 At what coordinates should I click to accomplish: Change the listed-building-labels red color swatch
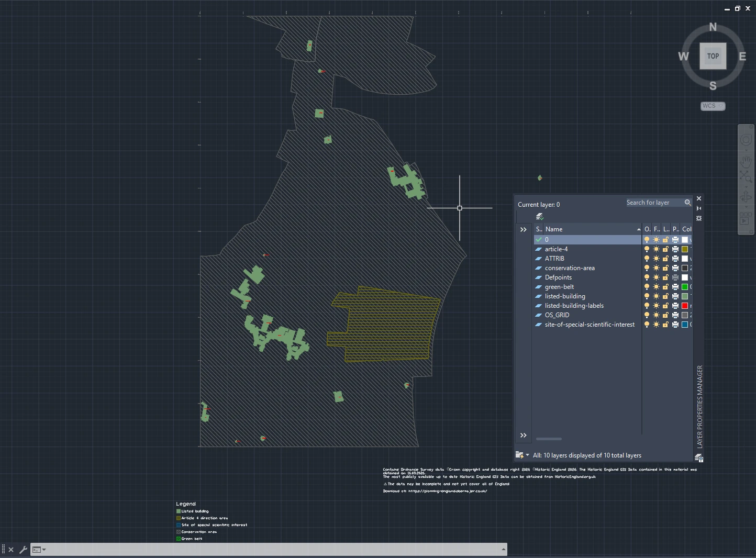pyautogui.click(x=684, y=306)
